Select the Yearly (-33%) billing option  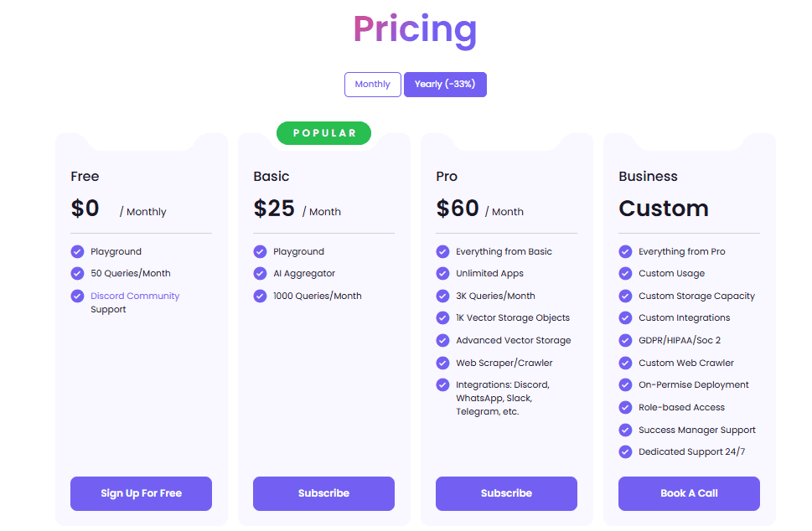click(445, 84)
